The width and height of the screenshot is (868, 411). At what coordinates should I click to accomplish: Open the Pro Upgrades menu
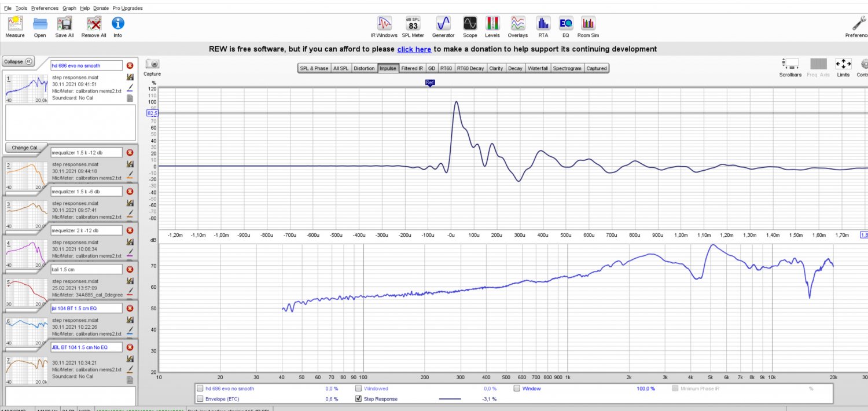tap(128, 8)
